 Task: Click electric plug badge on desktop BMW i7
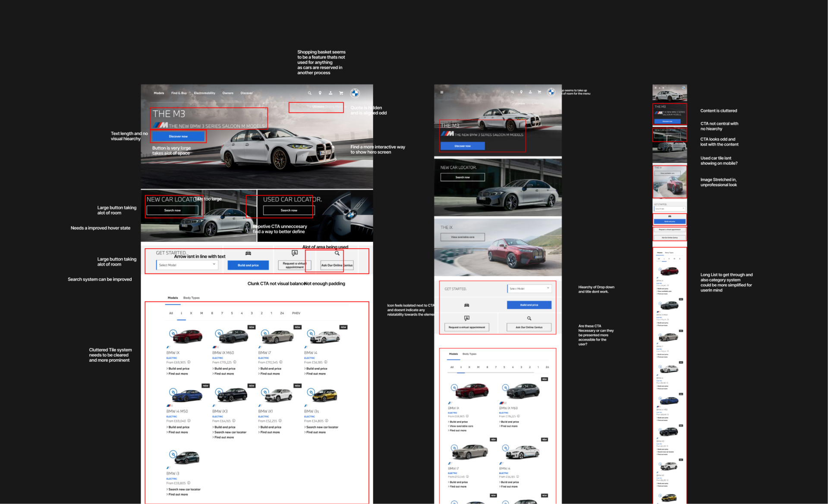click(x=265, y=333)
